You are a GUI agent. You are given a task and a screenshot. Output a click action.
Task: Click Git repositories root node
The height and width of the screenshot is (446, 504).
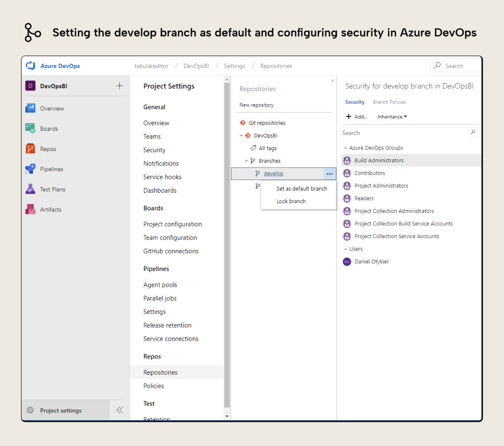click(x=267, y=123)
